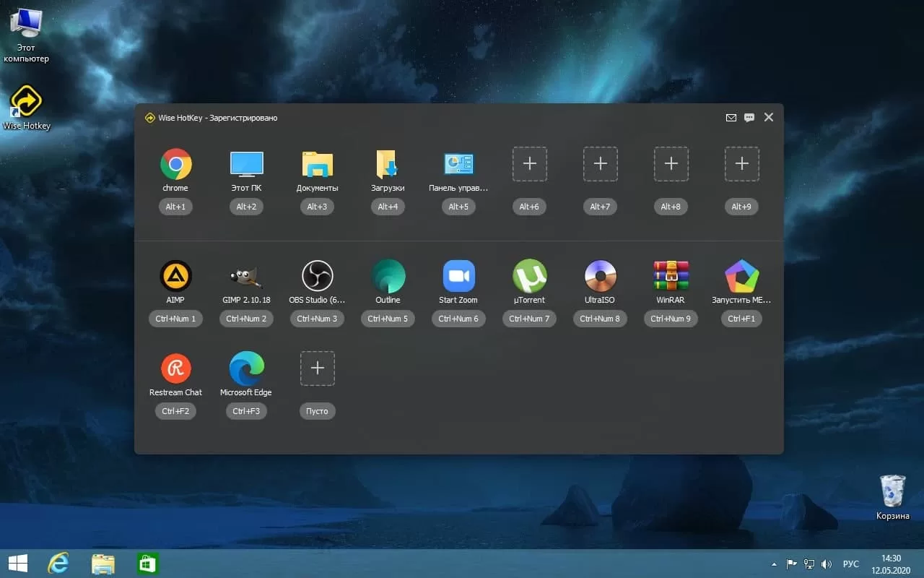
Task: Add a shortcut in the Alt+7 slot
Action: point(600,164)
